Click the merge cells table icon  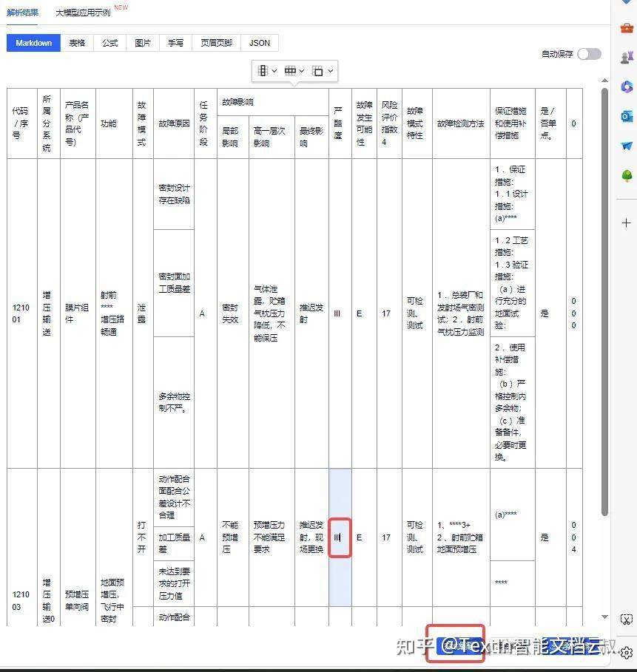click(x=317, y=71)
